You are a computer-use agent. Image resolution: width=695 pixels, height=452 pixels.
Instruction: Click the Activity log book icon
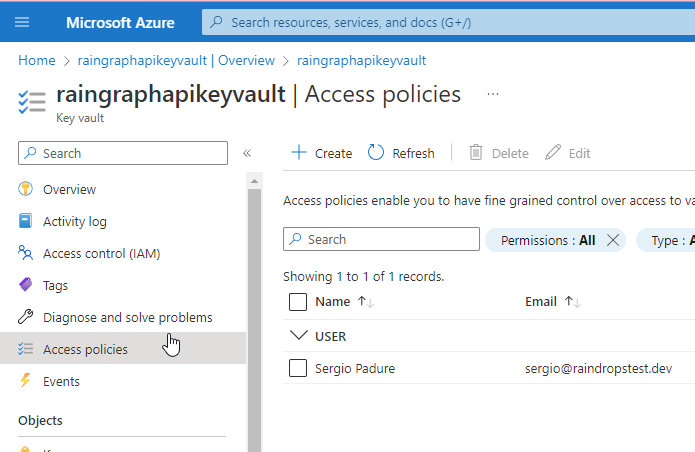pos(25,221)
